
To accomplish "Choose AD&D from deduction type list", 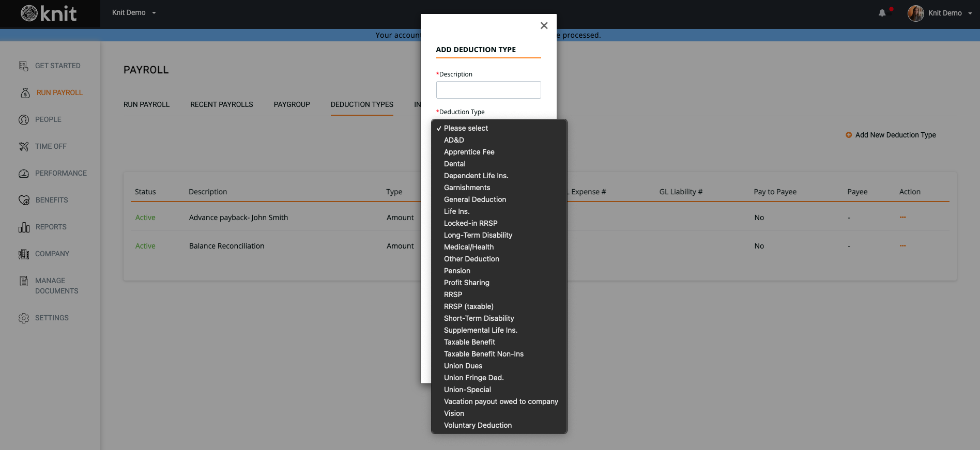I will 499,140.
